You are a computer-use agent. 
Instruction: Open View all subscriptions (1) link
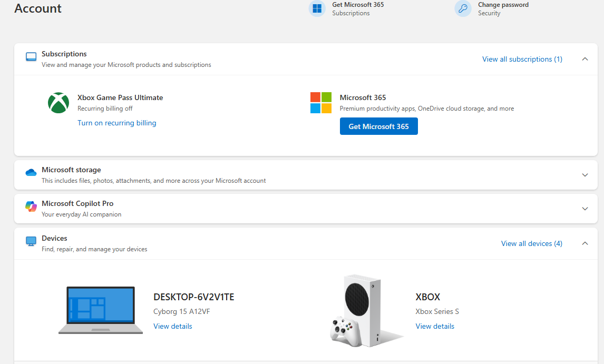[522, 59]
